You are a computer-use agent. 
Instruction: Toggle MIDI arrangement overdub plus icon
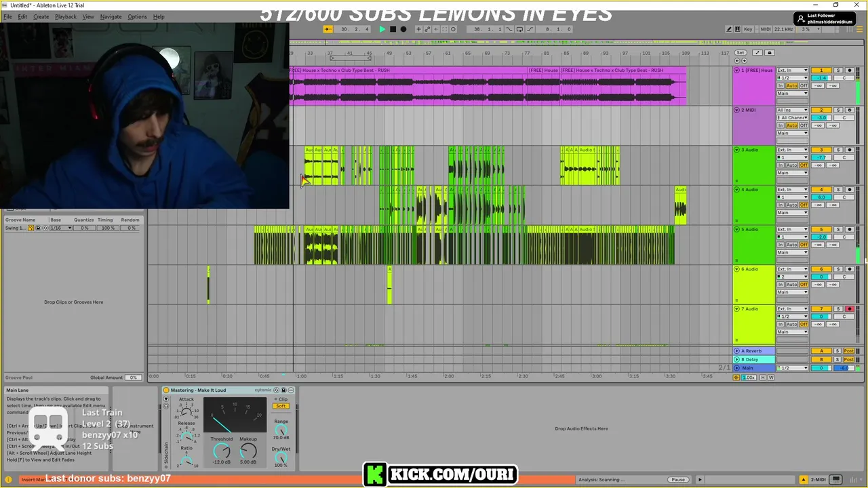(418, 29)
